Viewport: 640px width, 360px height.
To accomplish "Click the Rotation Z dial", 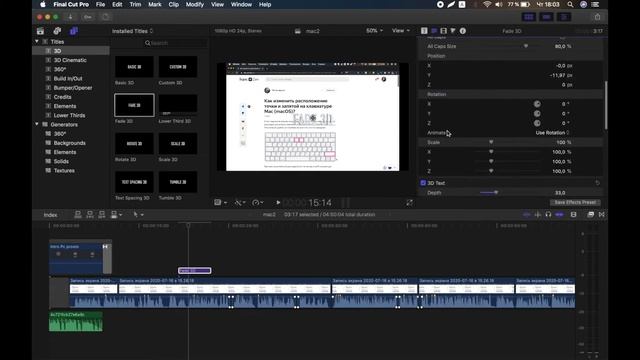I will 537,123.
